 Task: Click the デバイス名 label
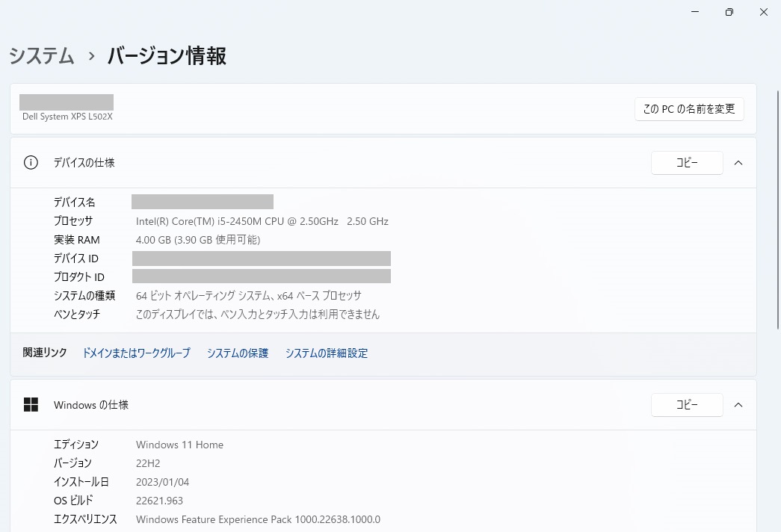click(x=74, y=202)
